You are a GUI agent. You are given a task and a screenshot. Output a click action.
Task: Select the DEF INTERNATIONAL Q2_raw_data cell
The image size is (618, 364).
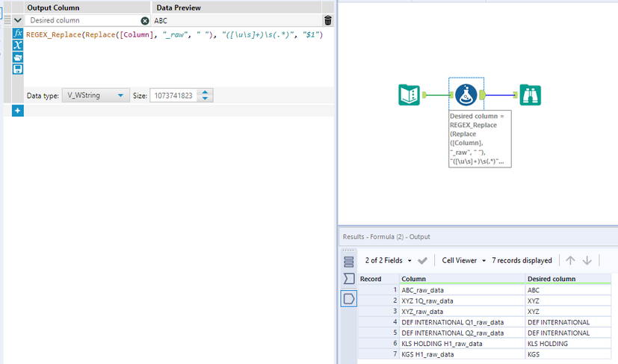[x=462, y=333]
